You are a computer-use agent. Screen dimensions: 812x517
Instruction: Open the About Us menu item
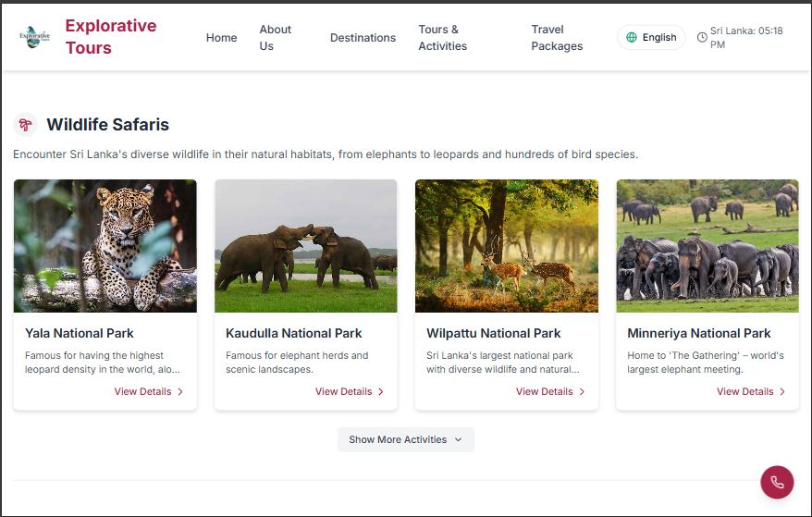(275, 38)
